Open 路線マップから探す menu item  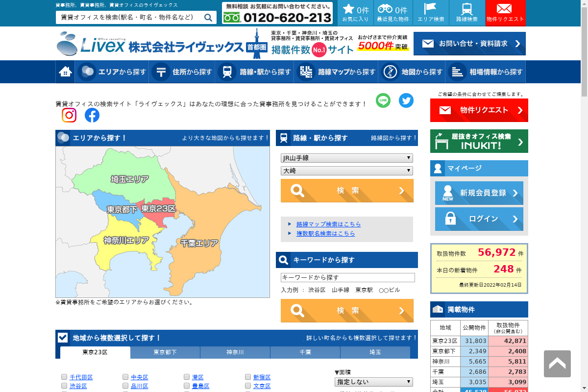[x=336, y=72]
